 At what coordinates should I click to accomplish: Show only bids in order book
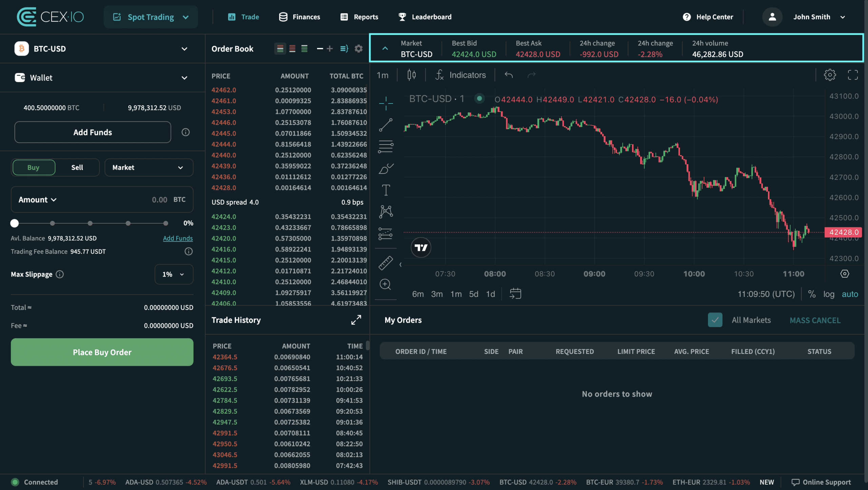pyautogui.click(x=304, y=49)
